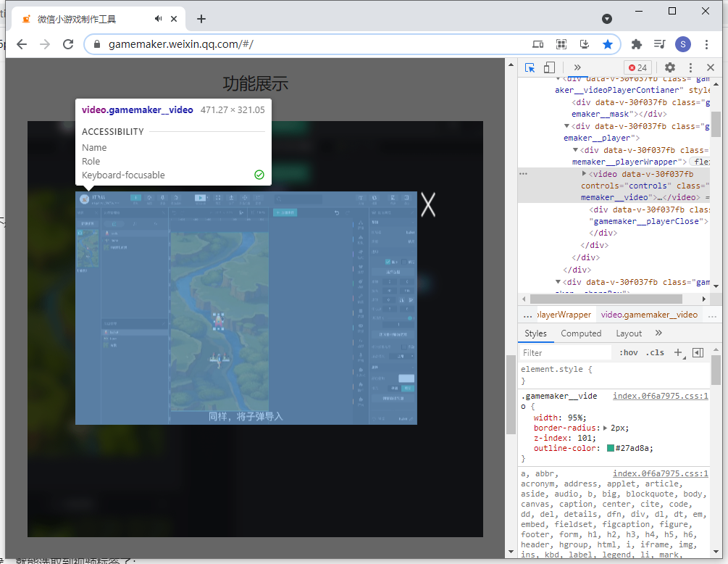Close the DevTools panel

(x=711, y=68)
